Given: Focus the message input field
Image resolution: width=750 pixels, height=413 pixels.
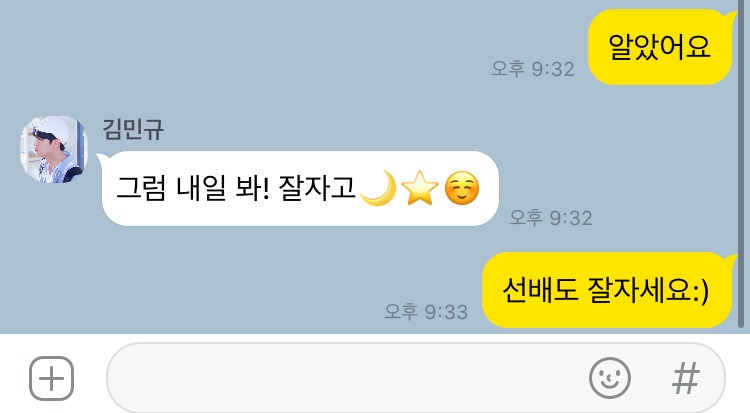Looking at the screenshot, I should pyautogui.click(x=416, y=378).
